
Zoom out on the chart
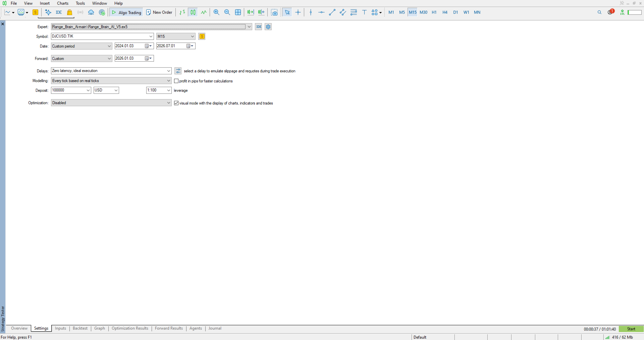point(227,12)
